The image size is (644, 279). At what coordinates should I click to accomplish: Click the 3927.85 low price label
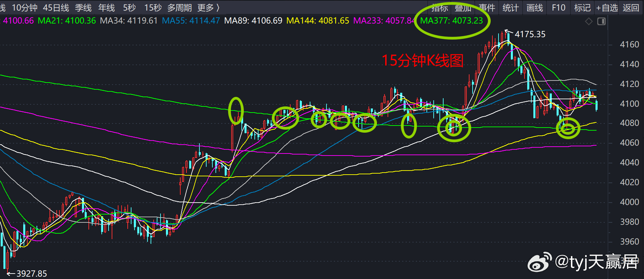click(x=32, y=274)
